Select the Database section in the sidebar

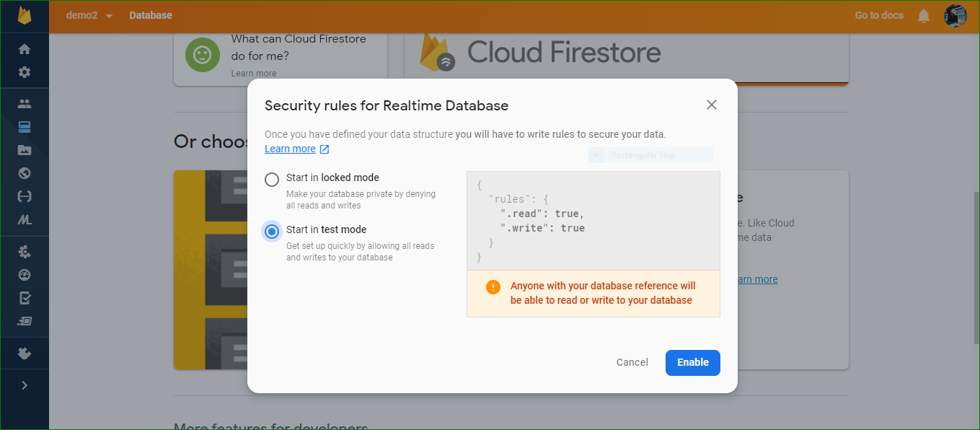click(25, 126)
